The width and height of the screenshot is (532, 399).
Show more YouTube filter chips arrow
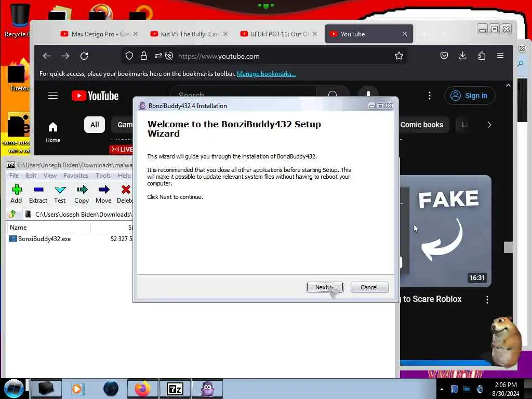pyautogui.click(x=489, y=125)
